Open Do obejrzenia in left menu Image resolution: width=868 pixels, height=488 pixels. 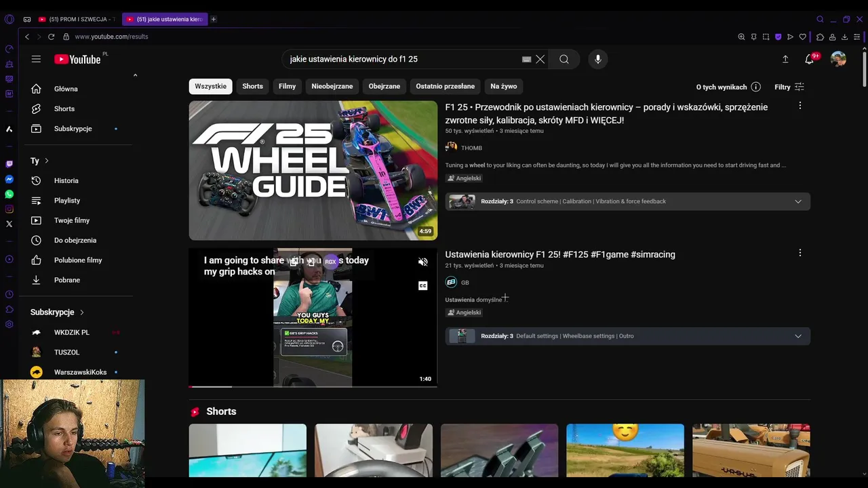pyautogui.click(x=75, y=240)
